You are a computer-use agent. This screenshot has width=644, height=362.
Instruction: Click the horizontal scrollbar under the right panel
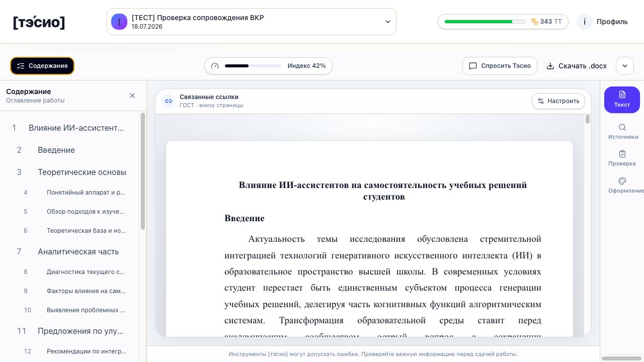click(x=622, y=358)
